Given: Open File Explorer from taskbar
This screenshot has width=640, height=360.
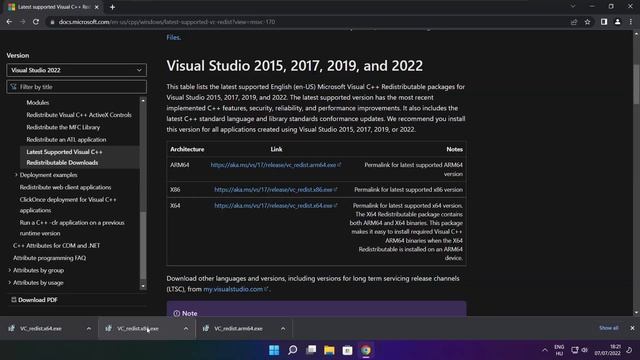Looking at the screenshot, I should (329, 350).
